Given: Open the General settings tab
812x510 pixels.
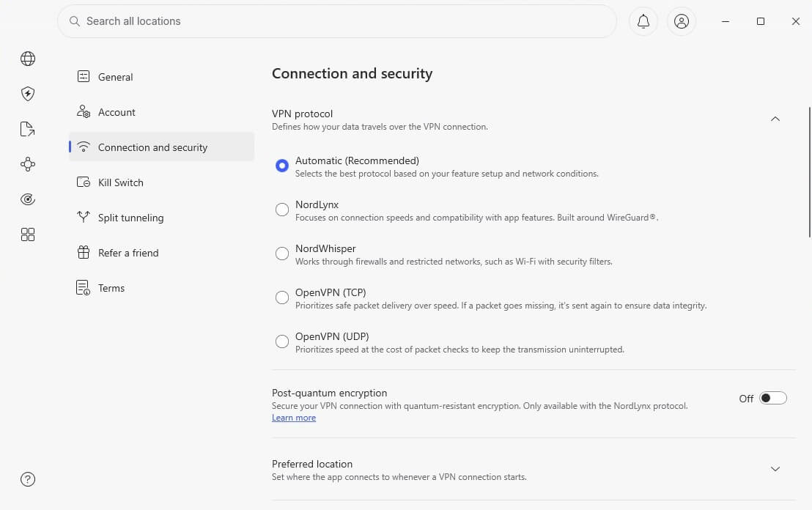Looking at the screenshot, I should (x=161, y=77).
